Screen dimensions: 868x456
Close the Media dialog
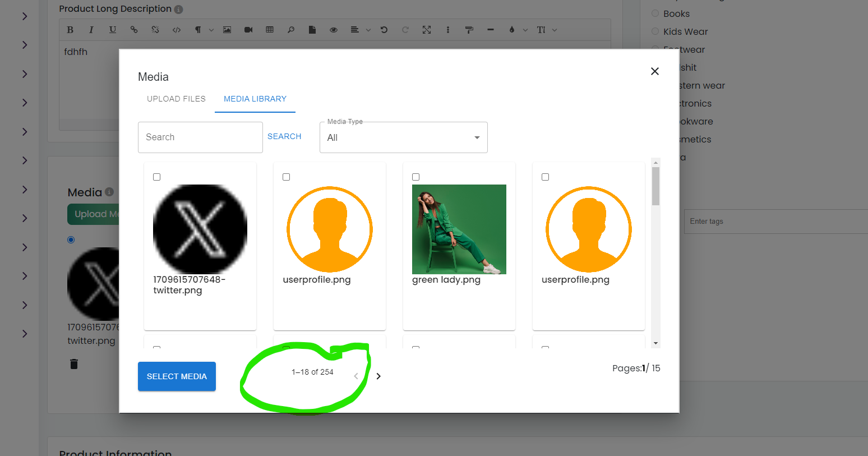[654, 71]
